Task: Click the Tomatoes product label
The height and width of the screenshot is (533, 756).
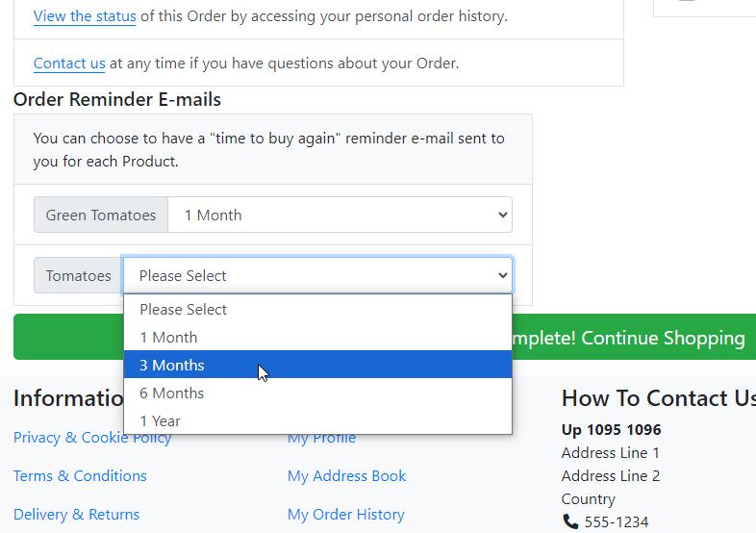Action: coord(79,275)
